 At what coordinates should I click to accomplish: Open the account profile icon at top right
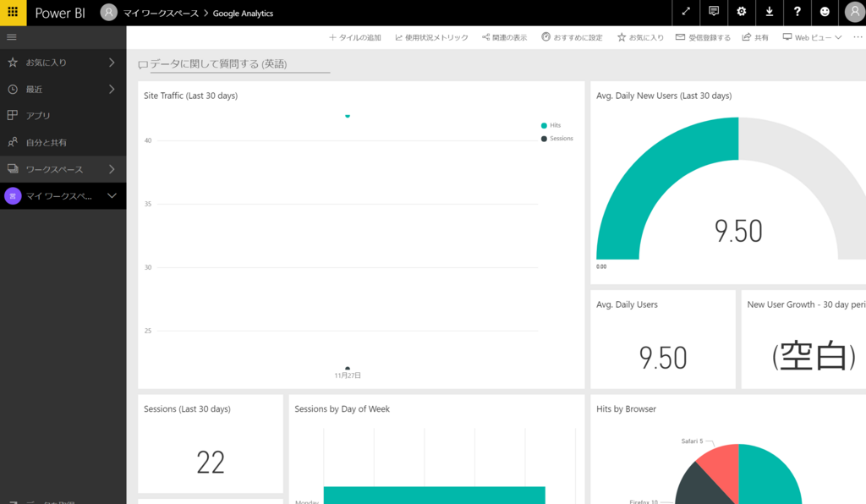854,12
